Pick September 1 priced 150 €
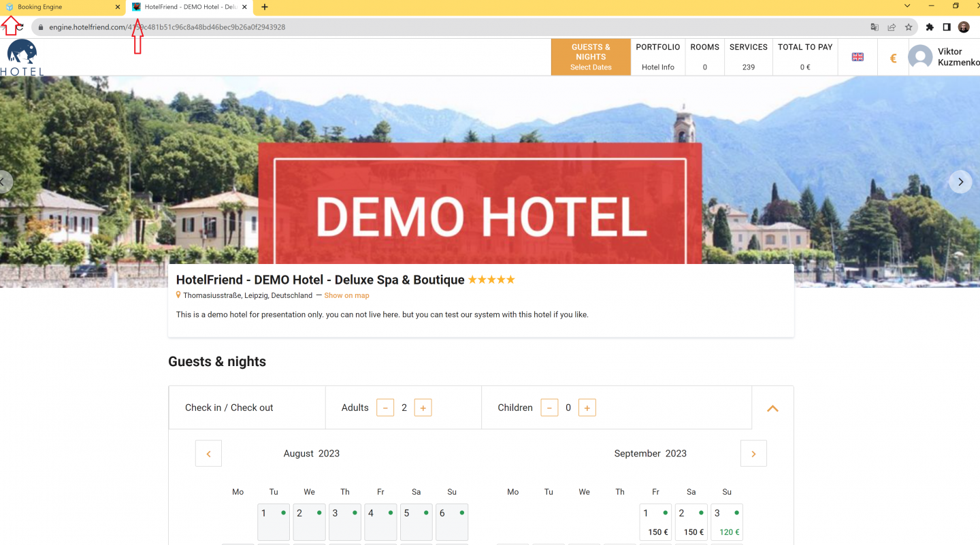 pos(655,523)
